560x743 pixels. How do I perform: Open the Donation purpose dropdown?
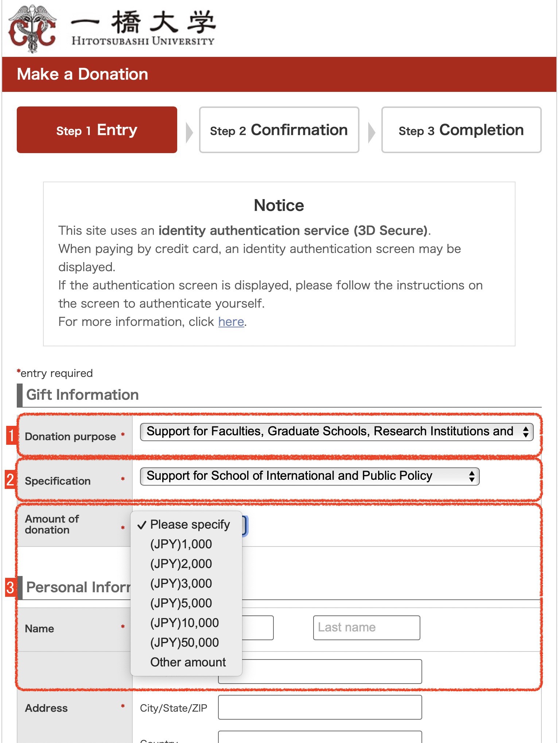[337, 432]
